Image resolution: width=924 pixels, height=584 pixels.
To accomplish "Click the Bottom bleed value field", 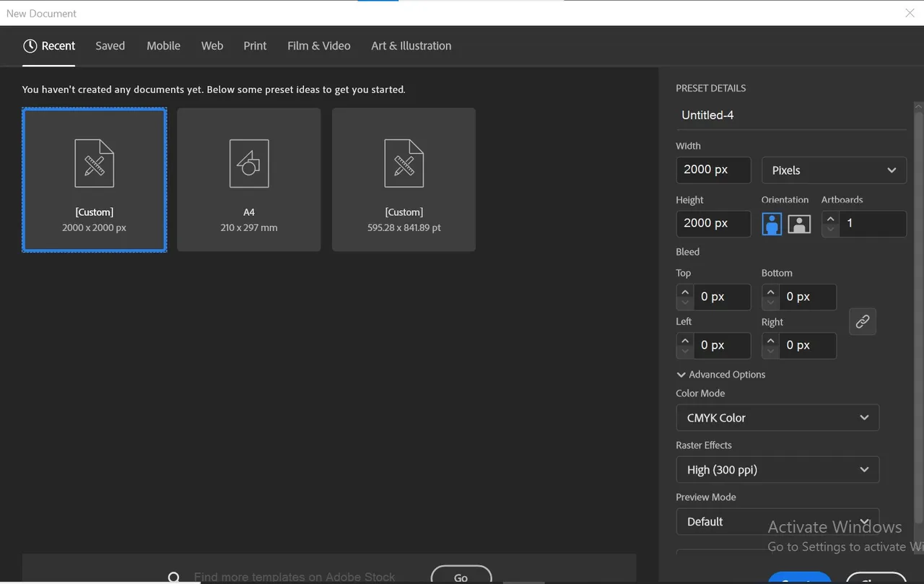I will 808,297.
